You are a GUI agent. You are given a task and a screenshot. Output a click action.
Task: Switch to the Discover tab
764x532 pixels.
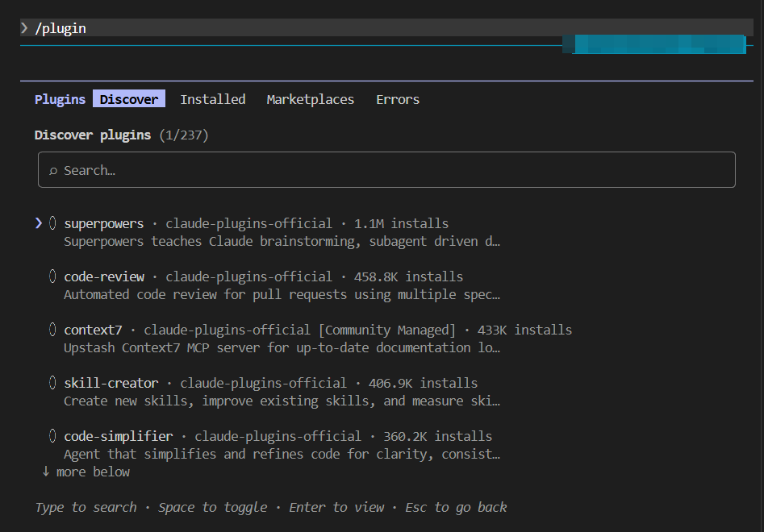point(129,99)
